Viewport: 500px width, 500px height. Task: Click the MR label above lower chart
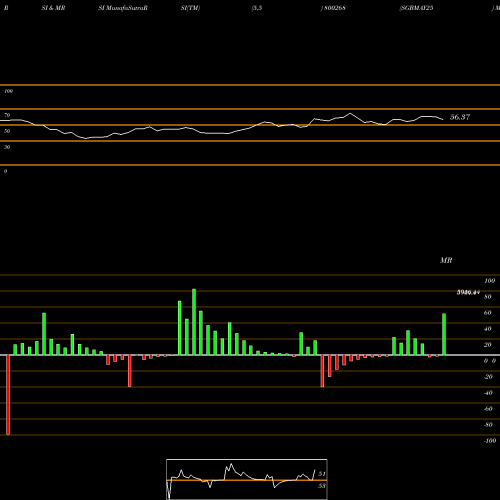point(446,260)
